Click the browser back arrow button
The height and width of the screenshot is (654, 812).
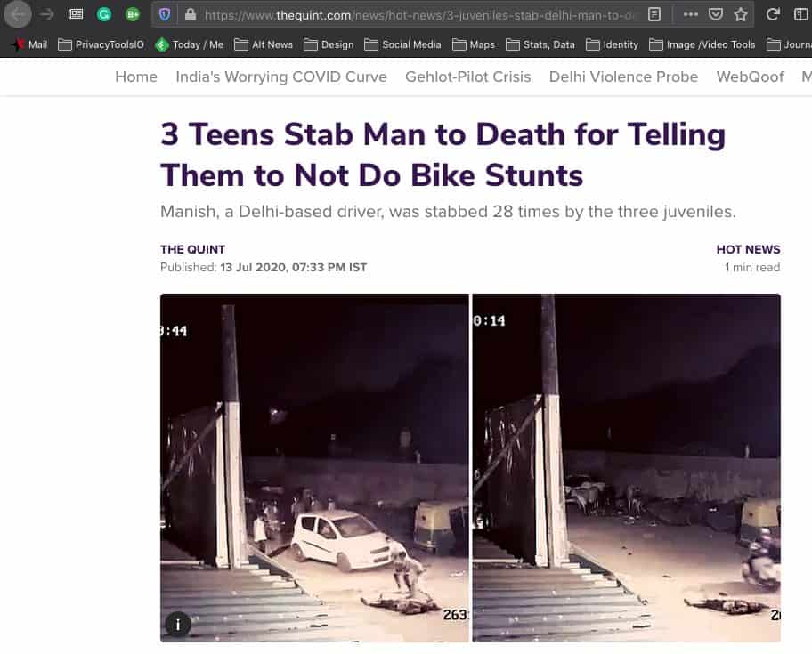(x=18, y=14)
